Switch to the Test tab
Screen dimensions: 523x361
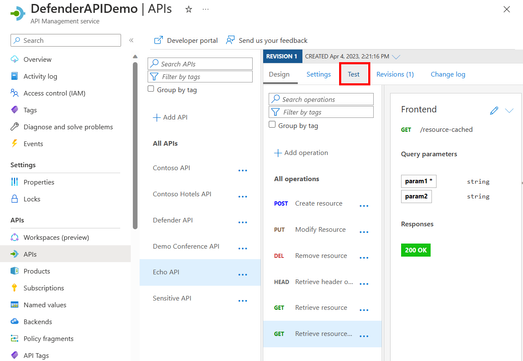coord(354,74)
